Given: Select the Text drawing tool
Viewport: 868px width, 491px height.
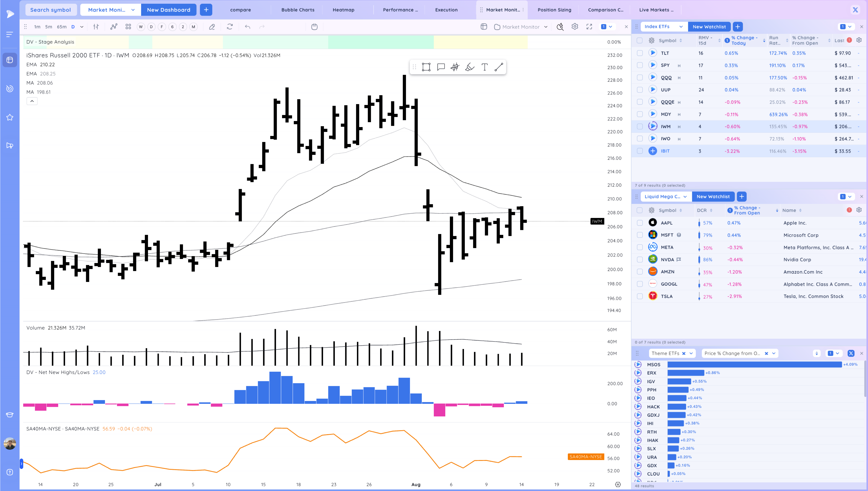Looking at the screenshot, I should pos(484,67).
